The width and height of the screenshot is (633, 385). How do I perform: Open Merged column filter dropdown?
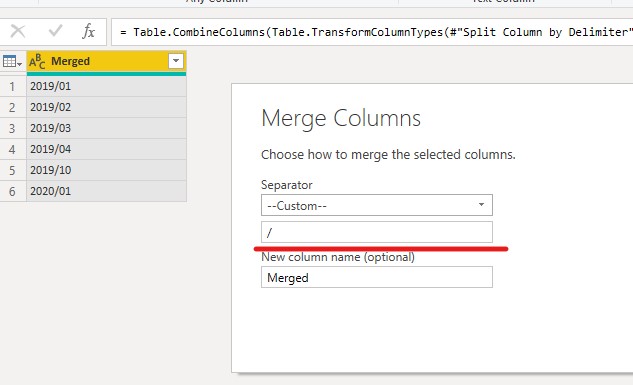(176, 61)
